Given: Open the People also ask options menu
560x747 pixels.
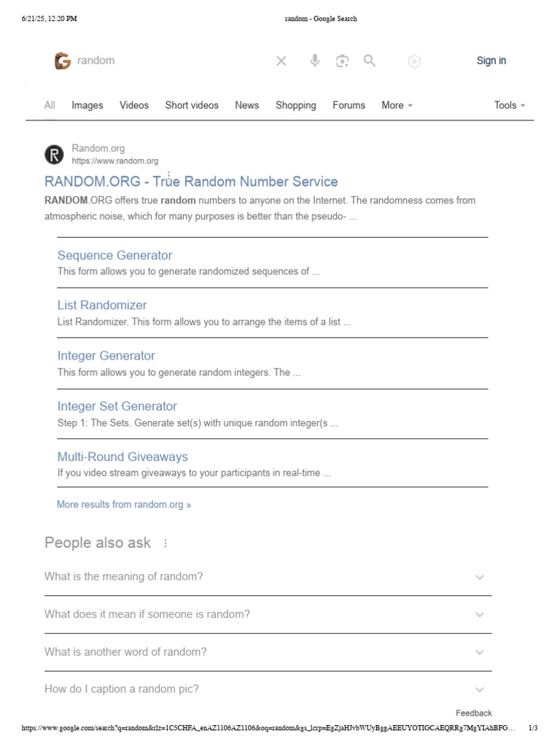Looking at the screenshot, I should point(166,543).
